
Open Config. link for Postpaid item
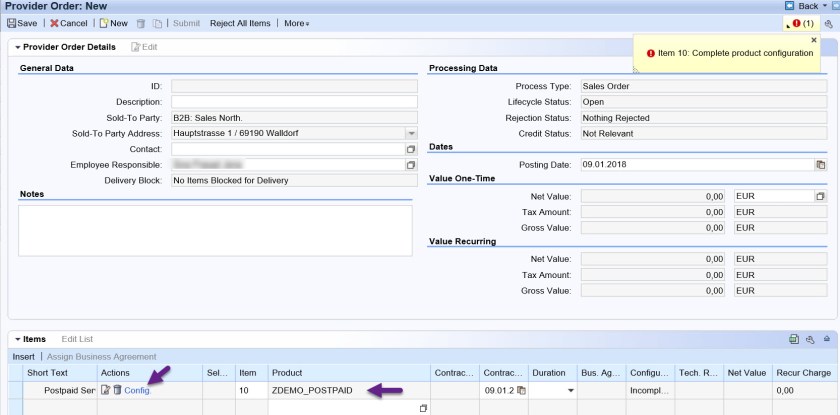point(138,390)
